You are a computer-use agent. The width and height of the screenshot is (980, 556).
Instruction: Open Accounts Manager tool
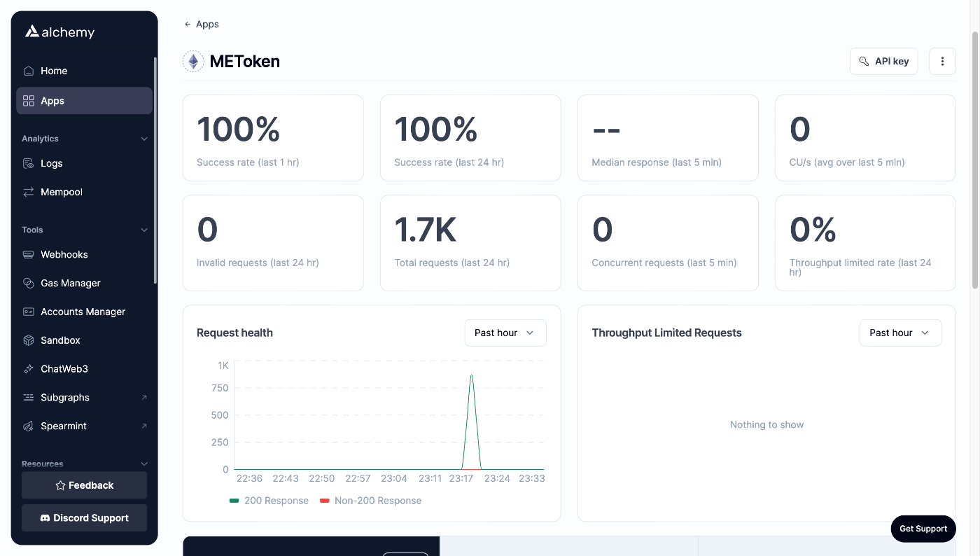(x=84, y=312)
